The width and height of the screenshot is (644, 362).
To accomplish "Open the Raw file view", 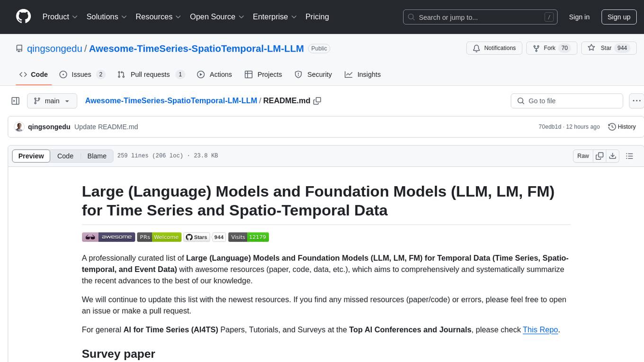I will [583, 156].
